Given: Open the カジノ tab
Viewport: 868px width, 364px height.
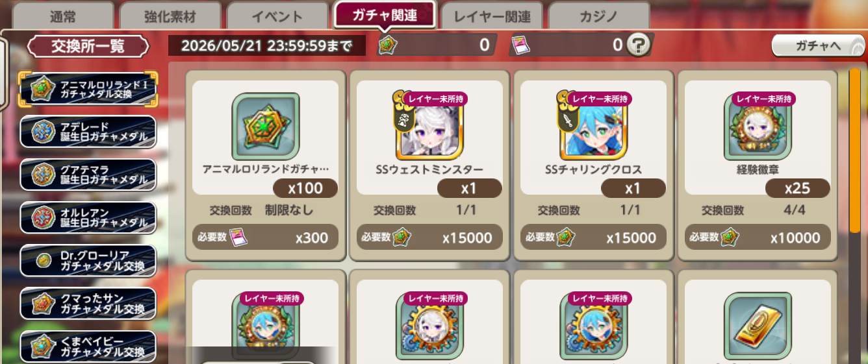Looking at the screenshot, I should 599,16.
